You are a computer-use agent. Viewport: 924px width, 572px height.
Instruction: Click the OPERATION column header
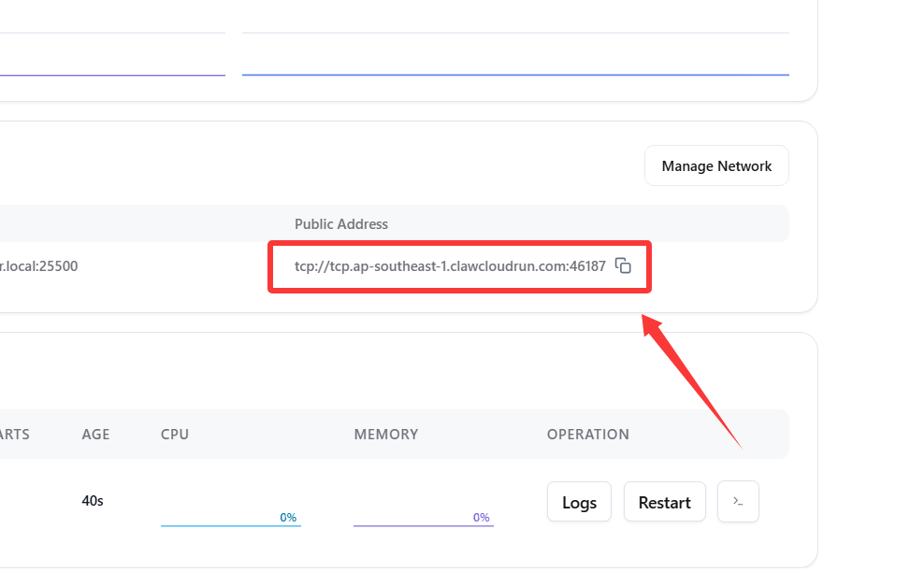point(587,435)
